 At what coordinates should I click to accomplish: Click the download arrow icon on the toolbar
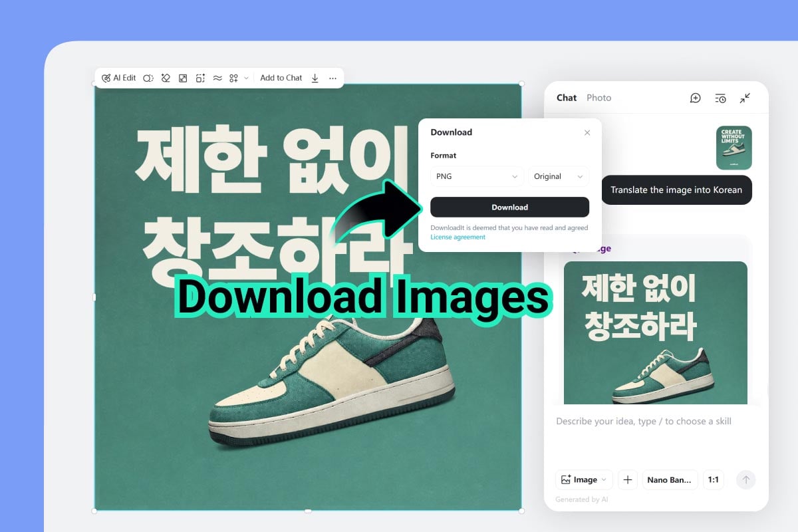[x=315, y=78]
